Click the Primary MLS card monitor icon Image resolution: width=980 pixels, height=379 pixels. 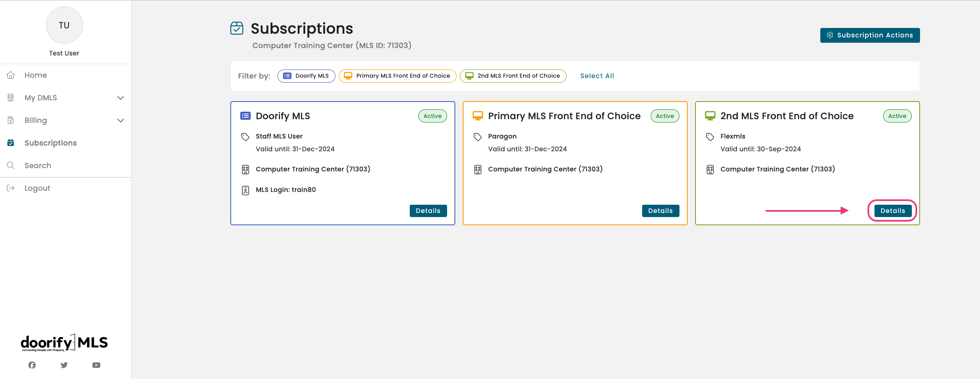pyautogui.click(x=478, y=116)
